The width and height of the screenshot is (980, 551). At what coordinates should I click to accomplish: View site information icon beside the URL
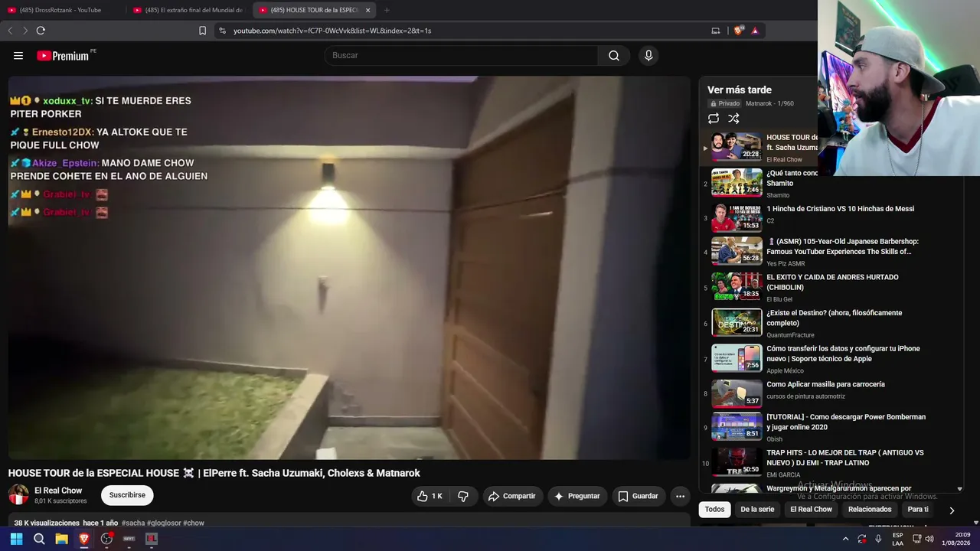pyautogui.click(x=222, y=31)
